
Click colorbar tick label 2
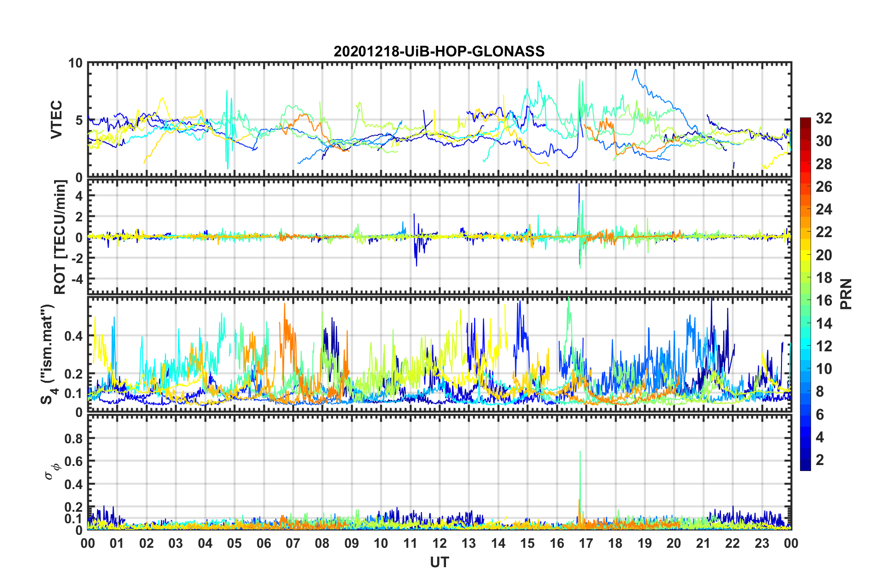[x=820, y=460]
